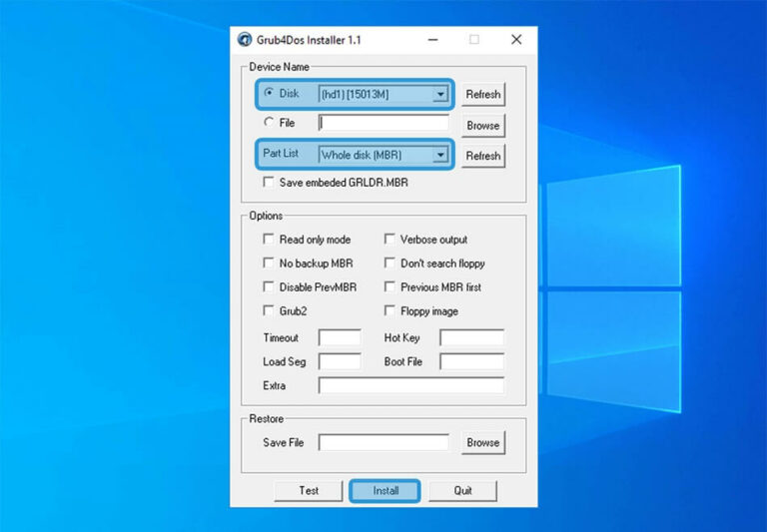Click the Save File input field
767x532 pixels.
pos(383,442)
